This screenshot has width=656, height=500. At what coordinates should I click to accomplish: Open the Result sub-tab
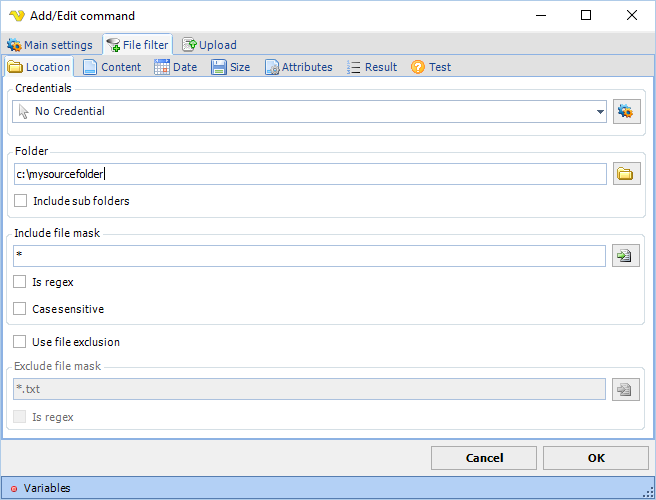371,67
